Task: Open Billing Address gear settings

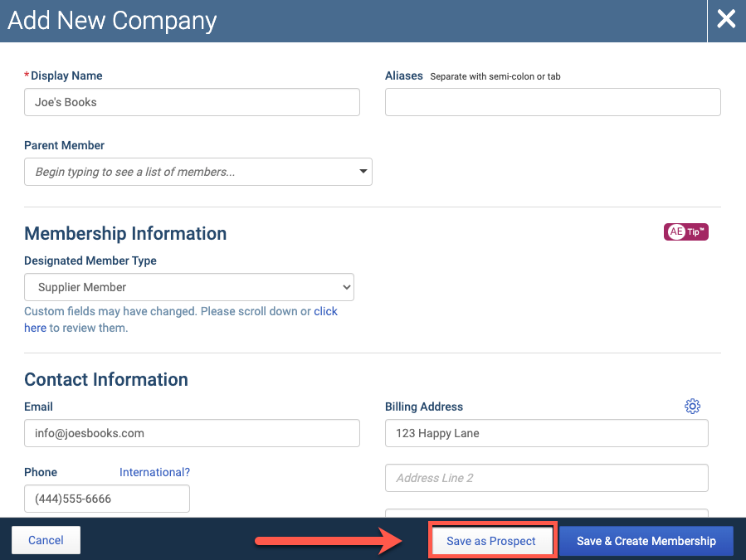Action: point(692,406)
